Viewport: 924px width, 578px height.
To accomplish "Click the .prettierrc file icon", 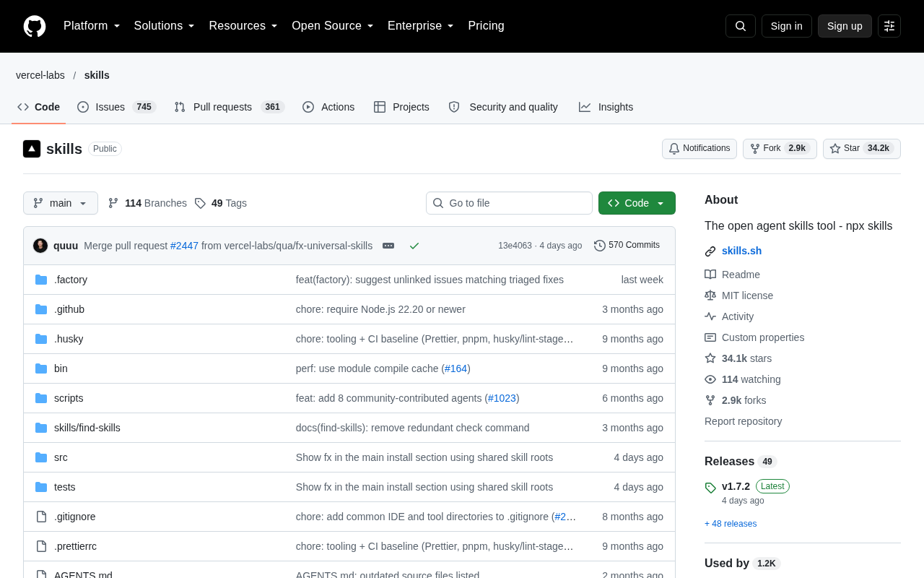I will pos(41,546).
